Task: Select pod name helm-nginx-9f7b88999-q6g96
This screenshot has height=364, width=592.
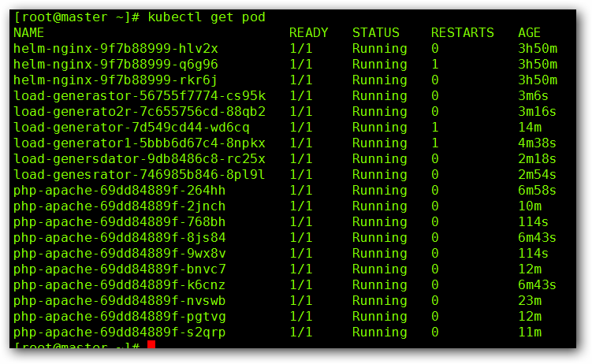Action: pos(116,65)
